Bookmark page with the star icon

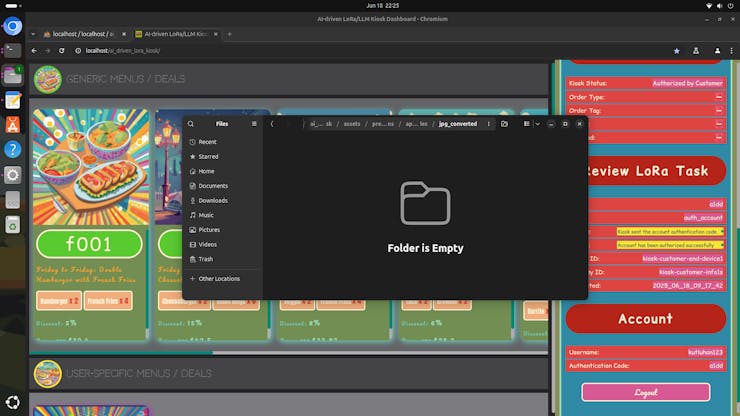coord(677,50)
